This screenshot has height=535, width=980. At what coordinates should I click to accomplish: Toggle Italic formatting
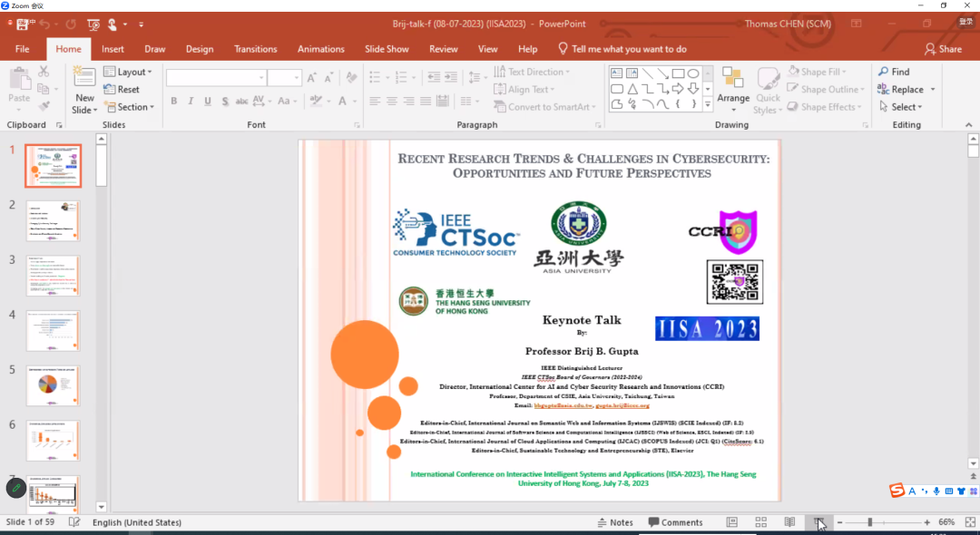coord(191,102)
